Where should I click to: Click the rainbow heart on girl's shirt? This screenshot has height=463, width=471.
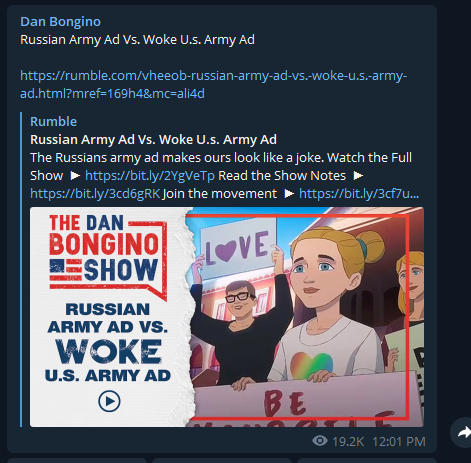(311, 365)
